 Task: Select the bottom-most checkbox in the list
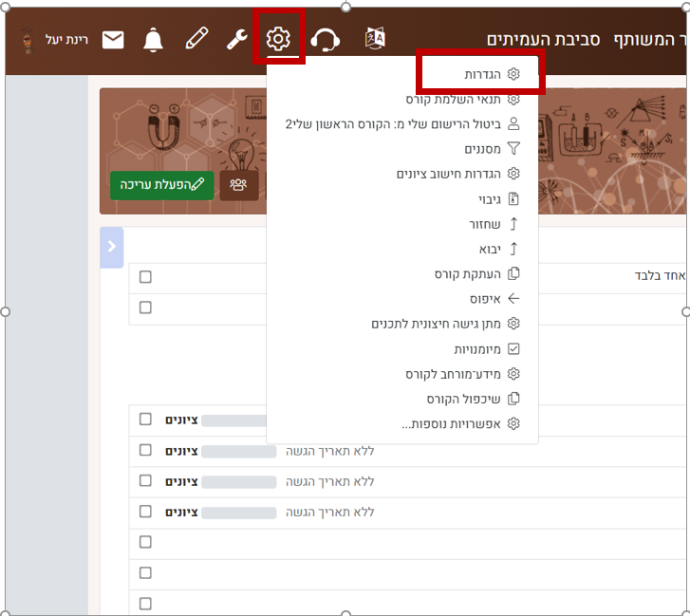pyautogui.click(x=145, y=603)
